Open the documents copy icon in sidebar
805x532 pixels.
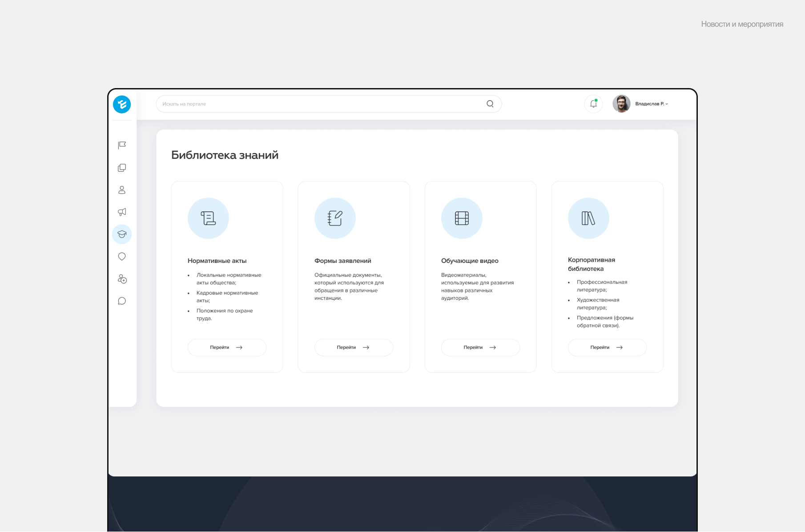pos(122,168)
